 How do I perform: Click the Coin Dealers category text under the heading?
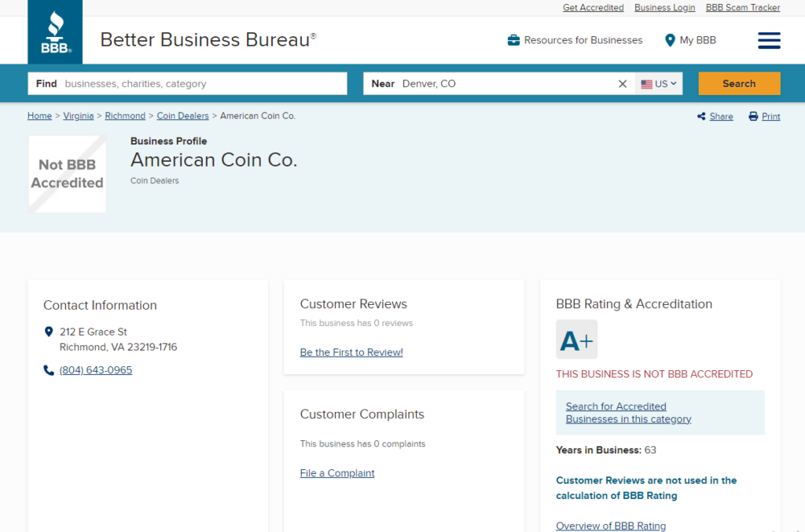pyautogui.click(x=155, y=181)
